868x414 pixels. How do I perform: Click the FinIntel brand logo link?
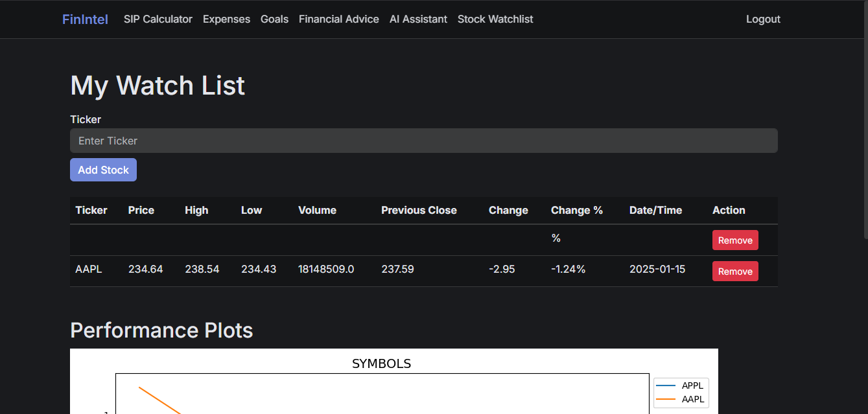point(85,19)
